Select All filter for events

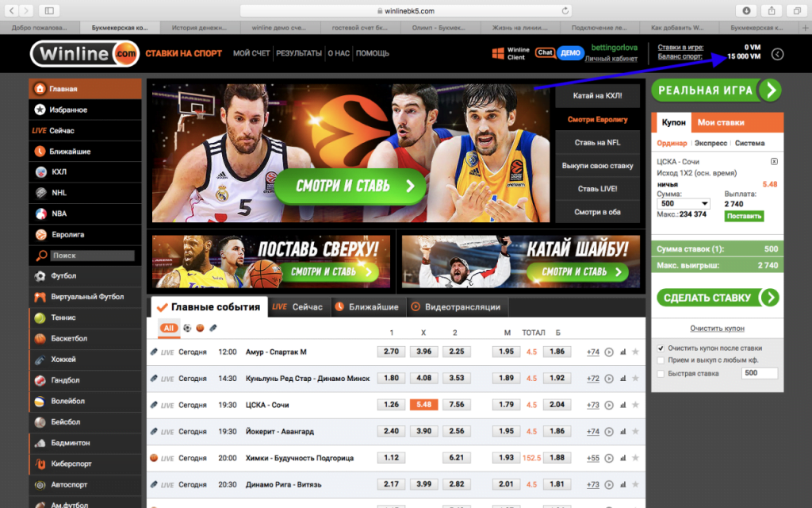pos(169,328)
